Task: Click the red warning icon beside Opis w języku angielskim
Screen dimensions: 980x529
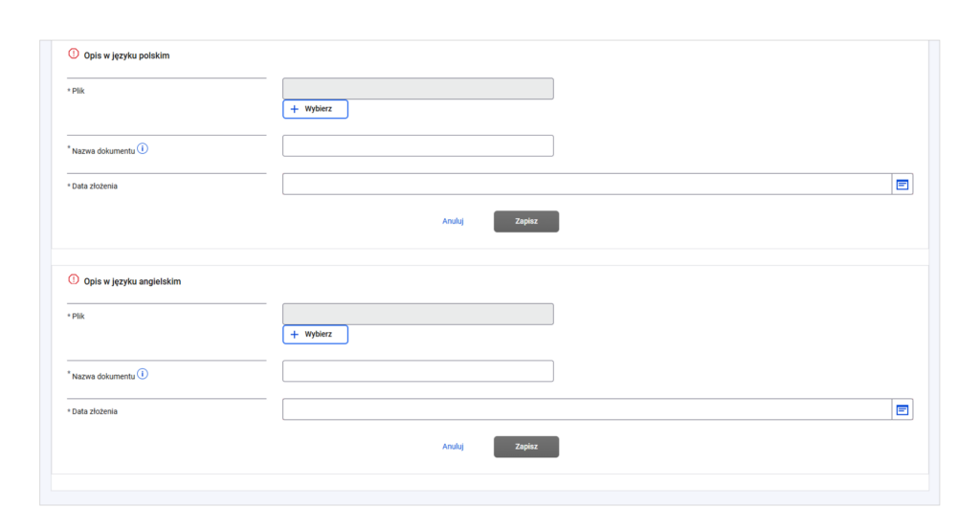Action: pos(74,280)
